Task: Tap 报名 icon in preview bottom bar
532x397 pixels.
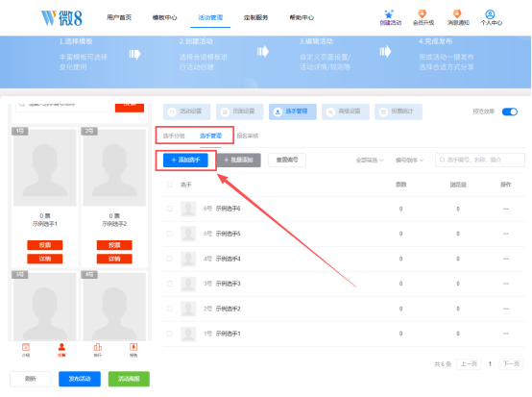Action: 133,347
